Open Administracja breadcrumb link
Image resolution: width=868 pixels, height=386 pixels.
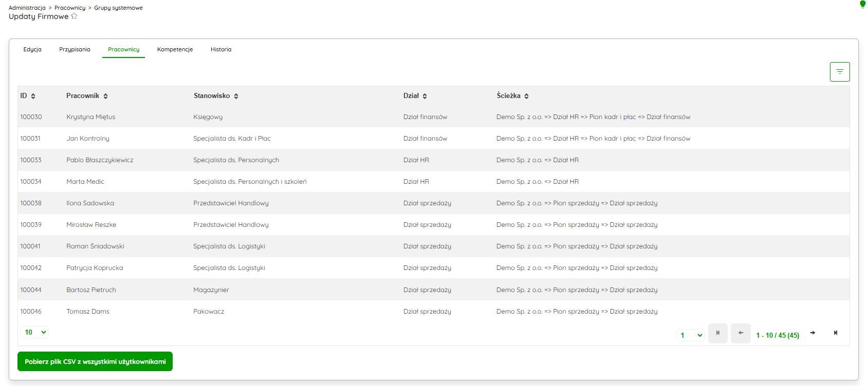pyautogui.click(x=27, y=8)
